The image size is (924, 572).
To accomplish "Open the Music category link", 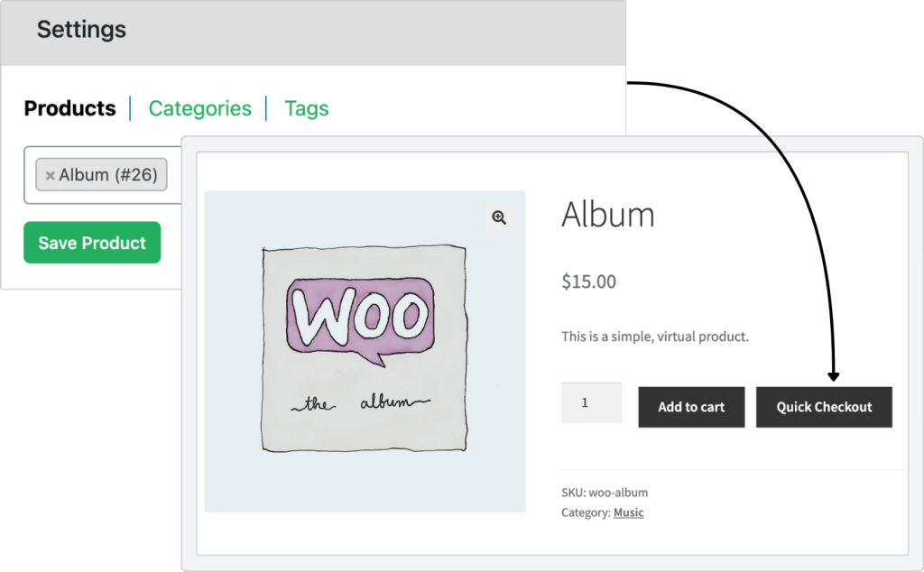I will [628, 512].
